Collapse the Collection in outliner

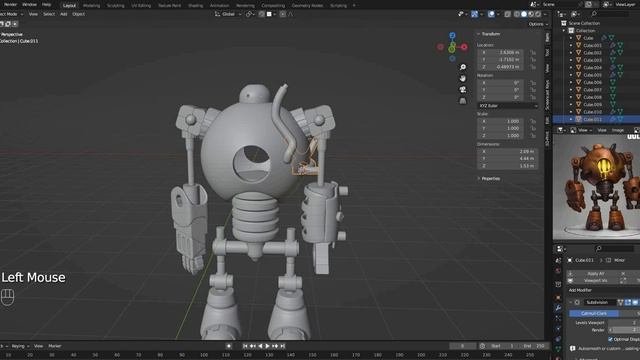click(564, 31)
